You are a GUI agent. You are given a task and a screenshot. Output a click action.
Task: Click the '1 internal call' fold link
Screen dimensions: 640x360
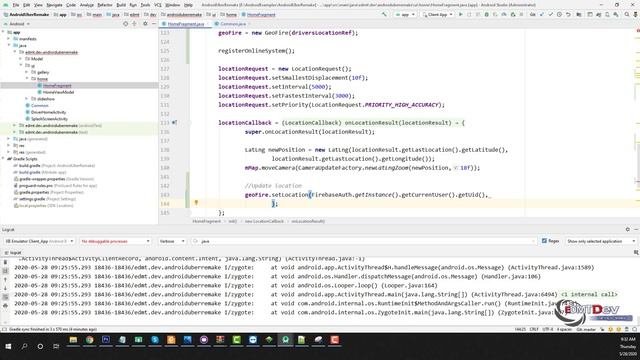click(589, 294)
